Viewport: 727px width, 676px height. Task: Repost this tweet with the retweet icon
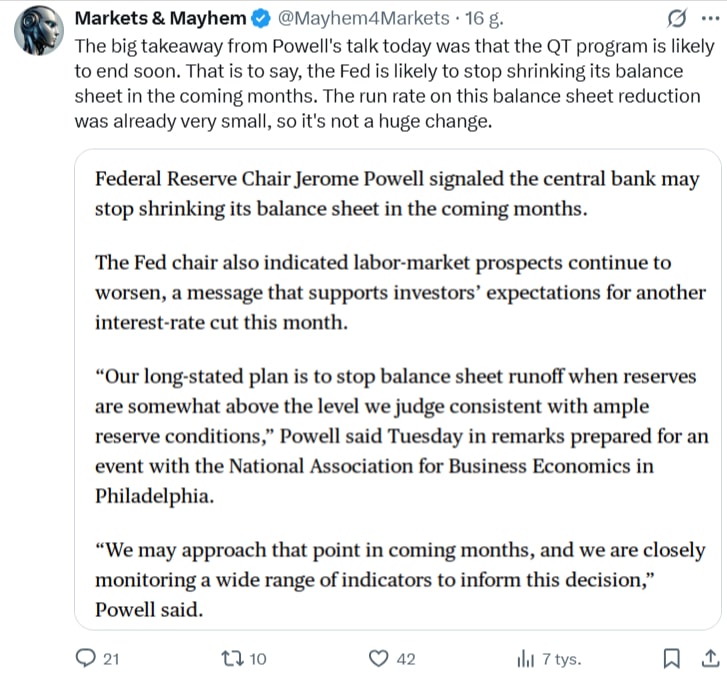point(231,658)
